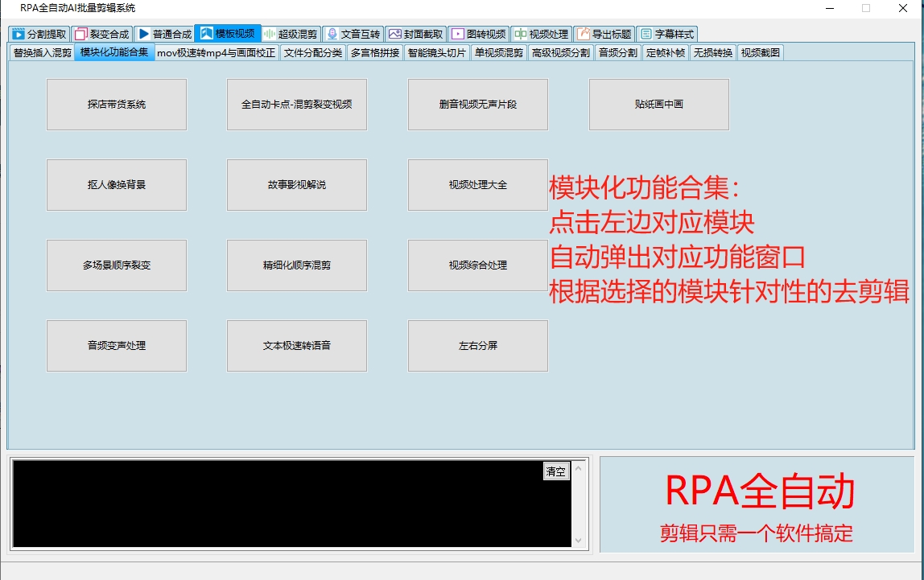Click the 普通合成 play-style compositing icon
Viewport: 924px width, 580px height.
tap(145, 34)
